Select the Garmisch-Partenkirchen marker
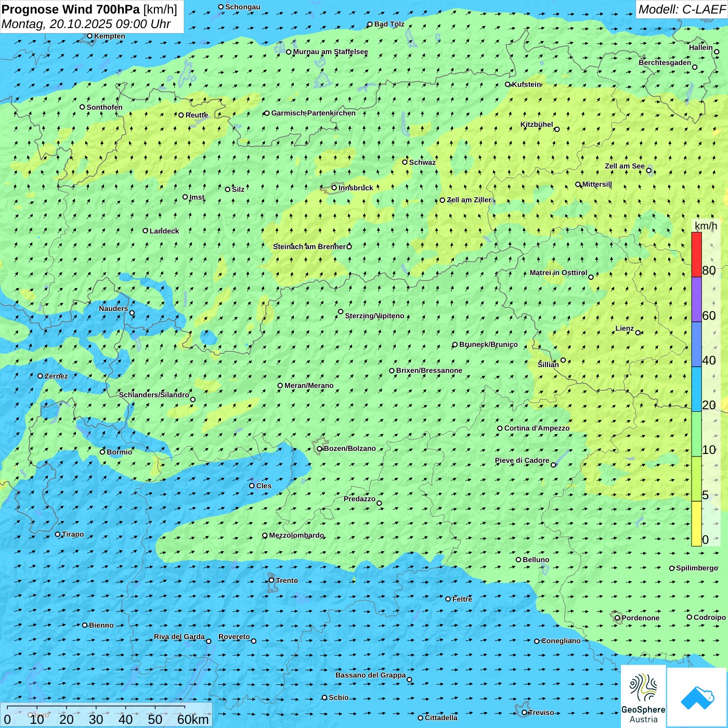 click(267, 113)
